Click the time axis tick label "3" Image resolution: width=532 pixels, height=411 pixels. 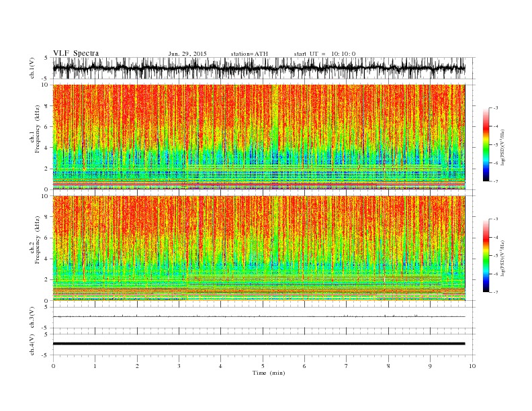coord(179,366)
